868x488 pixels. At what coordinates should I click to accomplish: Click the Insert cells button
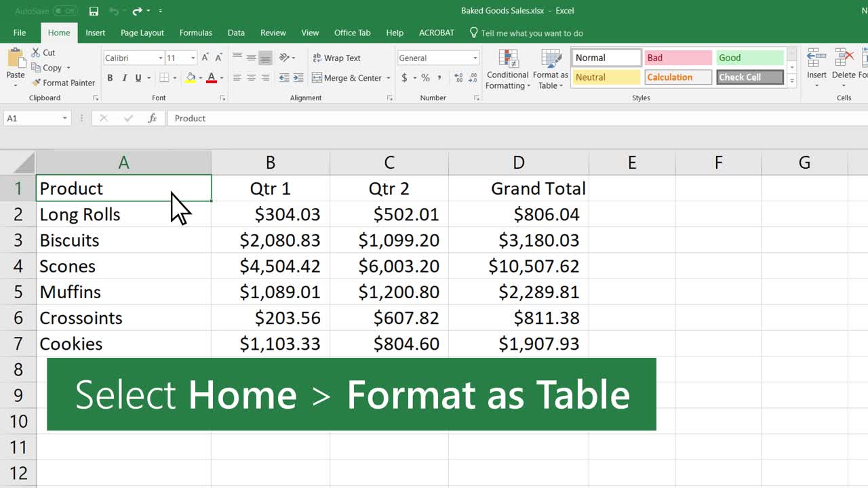point(816,68)
